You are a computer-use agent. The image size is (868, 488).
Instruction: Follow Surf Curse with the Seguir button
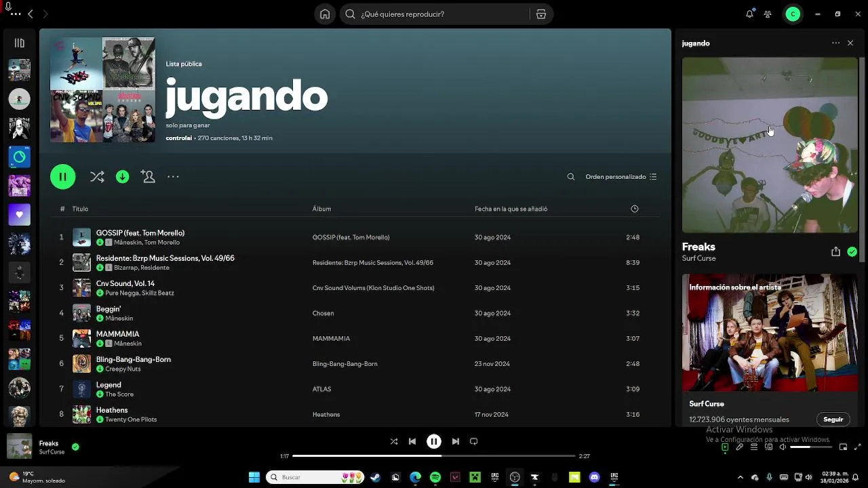point(833,420)
